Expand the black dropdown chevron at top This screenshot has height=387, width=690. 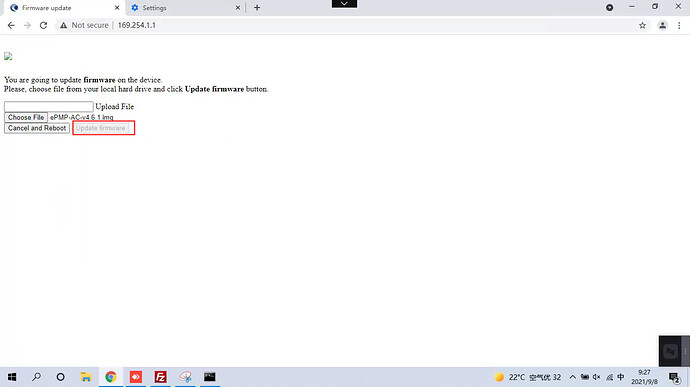pos(344,4)
